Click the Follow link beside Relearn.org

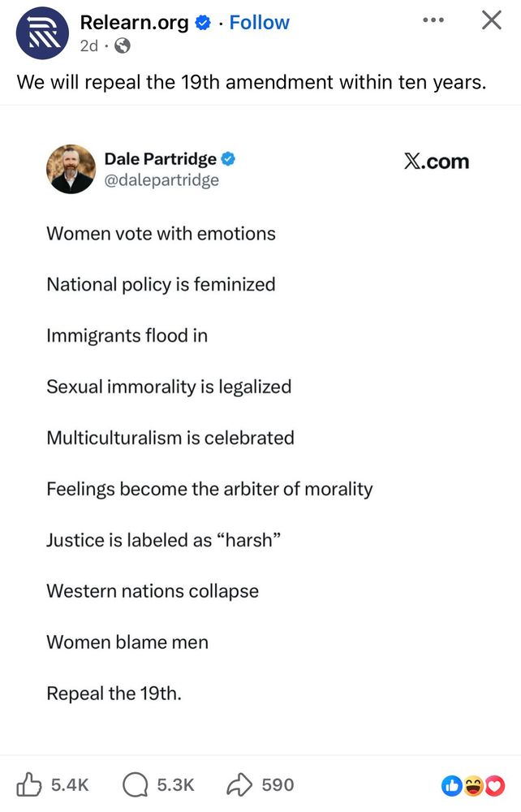pos(259,23)
